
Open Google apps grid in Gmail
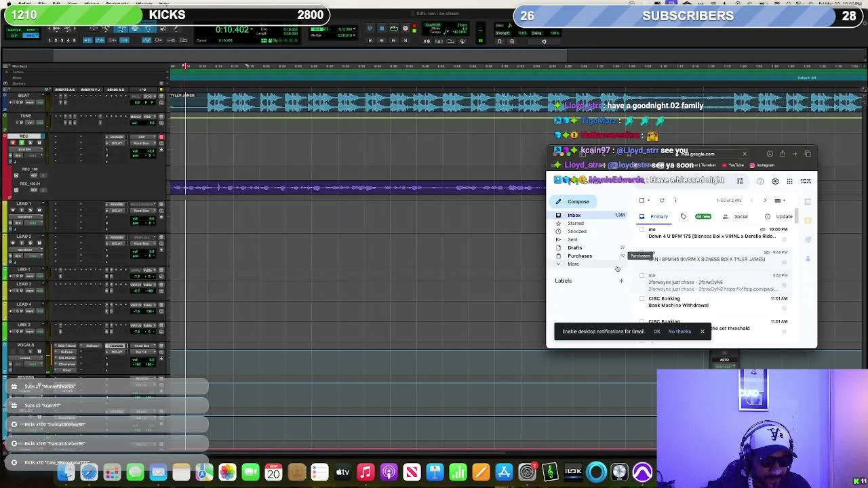tap(789, 181)
